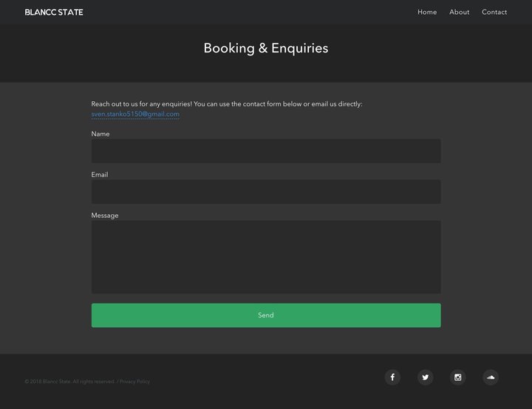Go to the Home page

[427, 12]
